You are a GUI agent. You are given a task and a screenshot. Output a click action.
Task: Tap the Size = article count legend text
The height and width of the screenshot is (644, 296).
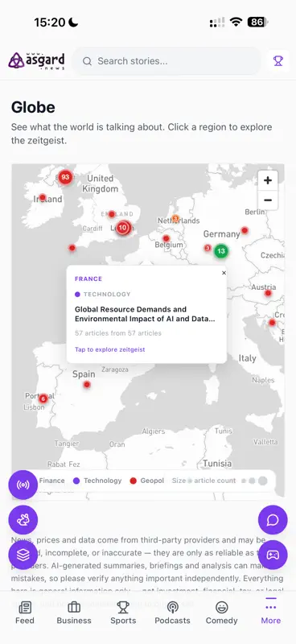coord(204,481)
